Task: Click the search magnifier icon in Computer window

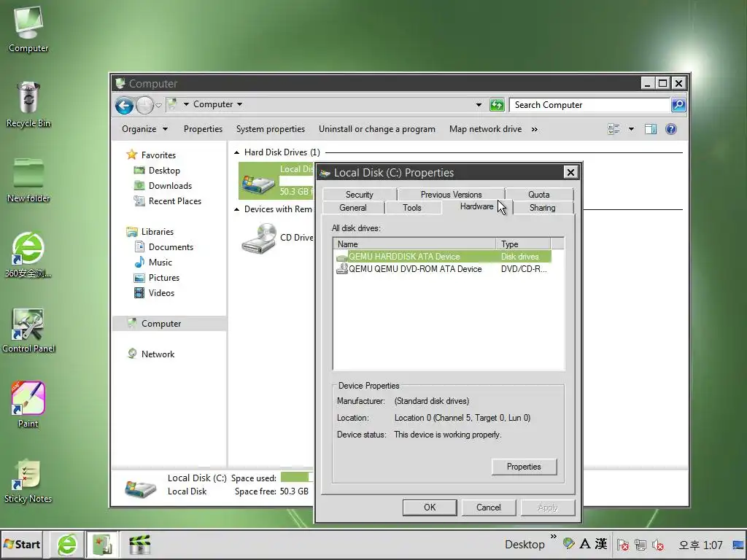Action: pos(678,105)
